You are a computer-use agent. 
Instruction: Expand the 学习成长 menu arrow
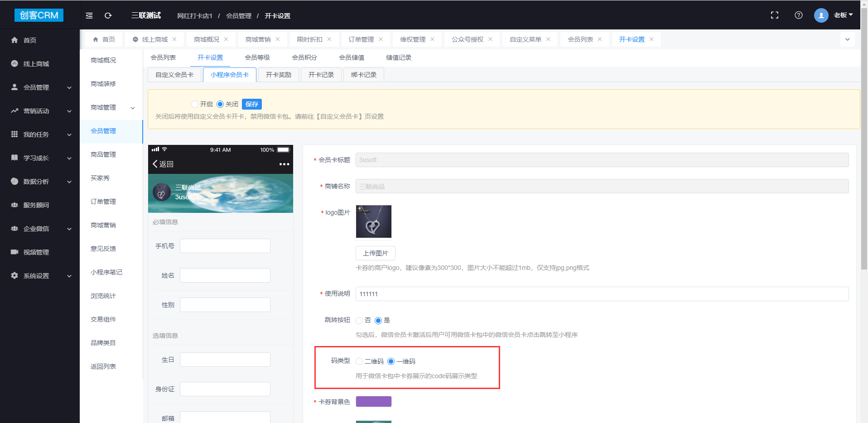(x=69, y=159)
